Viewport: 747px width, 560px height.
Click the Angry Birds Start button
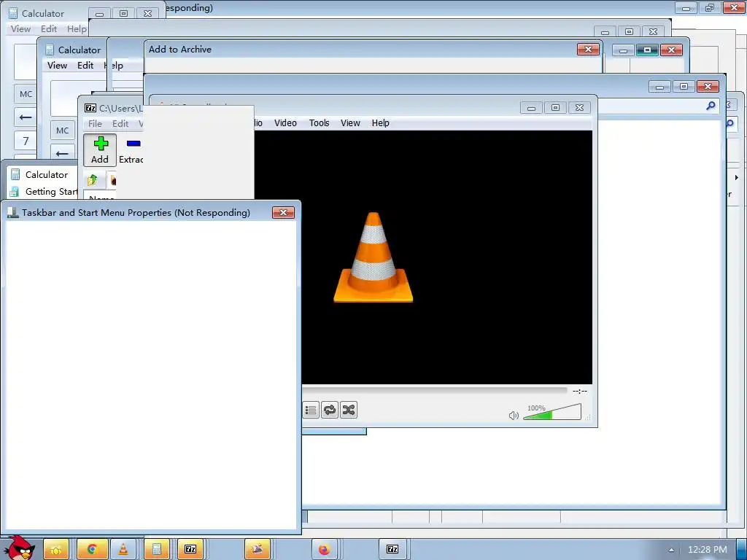[x=19, y=548]
